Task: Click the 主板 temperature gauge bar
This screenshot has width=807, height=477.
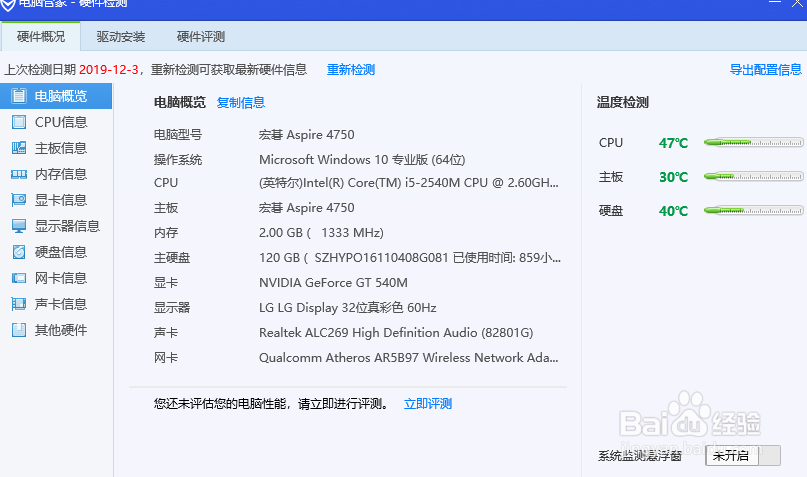Action: pyautogui.click(x=753, y=176)
